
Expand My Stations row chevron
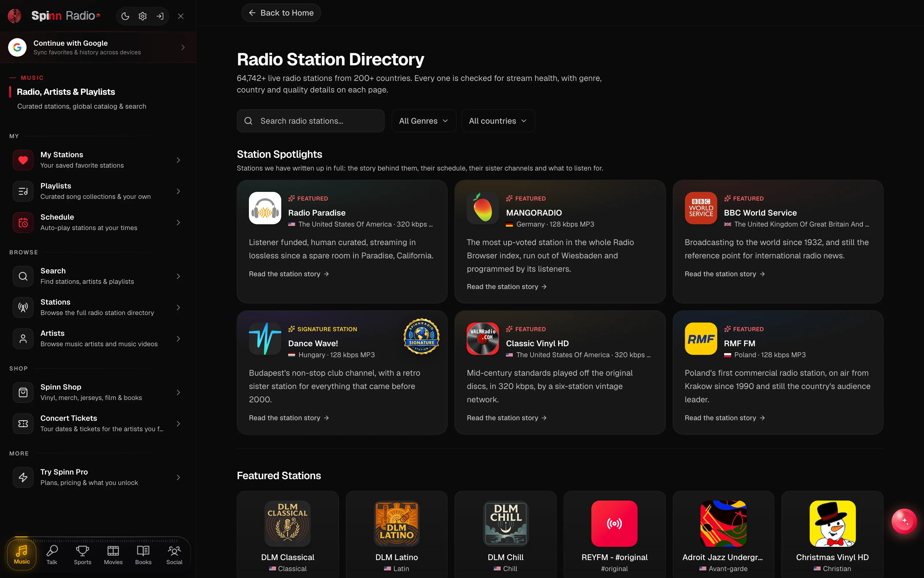[x=178, y=160]
